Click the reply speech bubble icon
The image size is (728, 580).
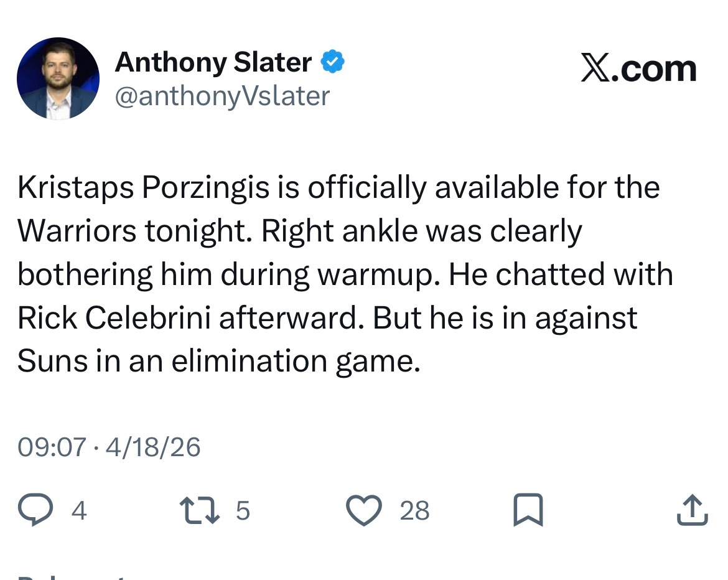tap(36, 511)
